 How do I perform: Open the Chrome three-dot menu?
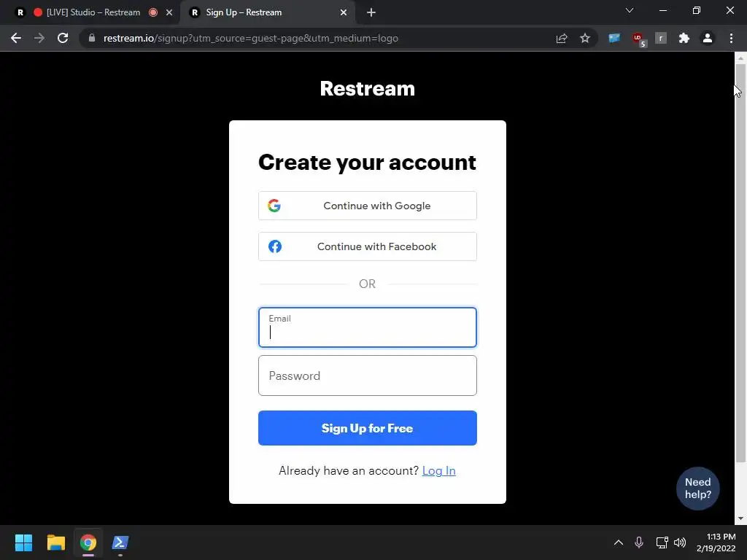coord(731,38)
